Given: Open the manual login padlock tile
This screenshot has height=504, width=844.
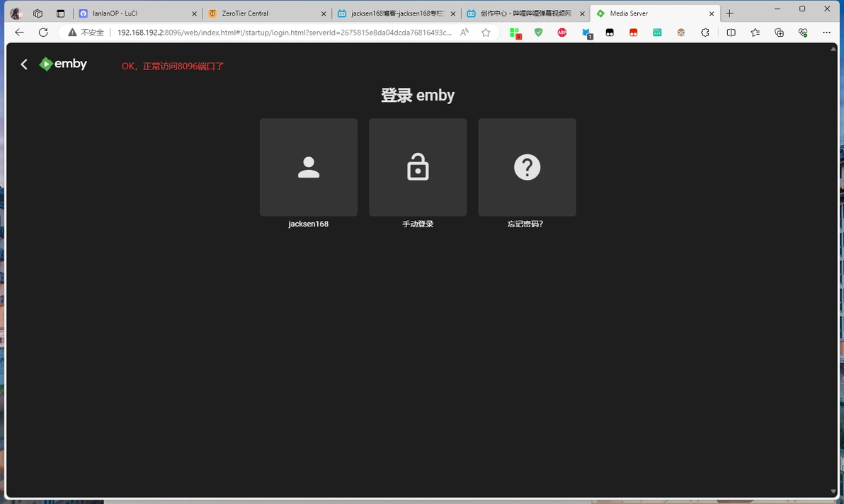Looking at the screenshot, I should (x=418, y=167).
